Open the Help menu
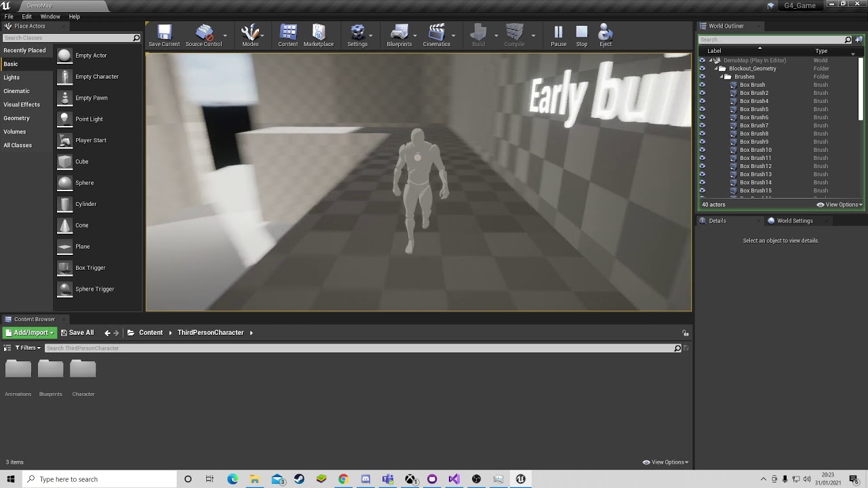This screenshot has width=868, height=488. click(75, 16)
